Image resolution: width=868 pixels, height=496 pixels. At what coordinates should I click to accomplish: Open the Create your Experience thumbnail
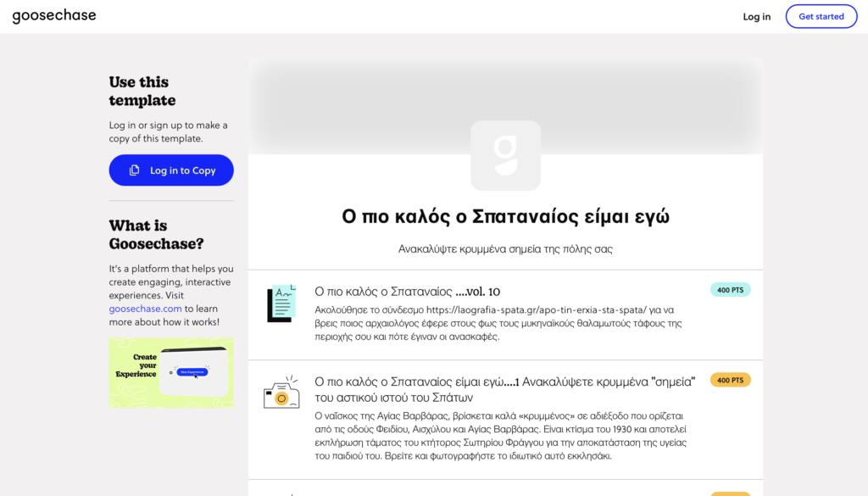point(171,373)
